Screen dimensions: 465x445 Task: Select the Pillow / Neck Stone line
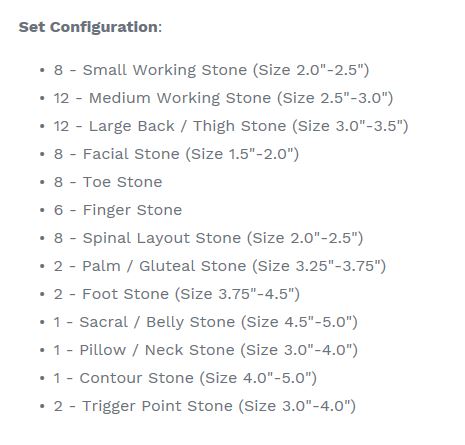click(206, 350)
